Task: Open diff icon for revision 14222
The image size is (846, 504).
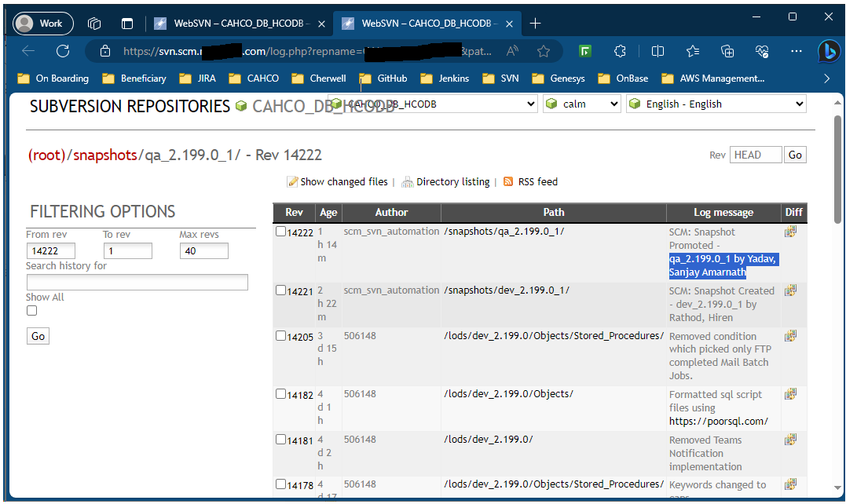Action: point(790,232)
